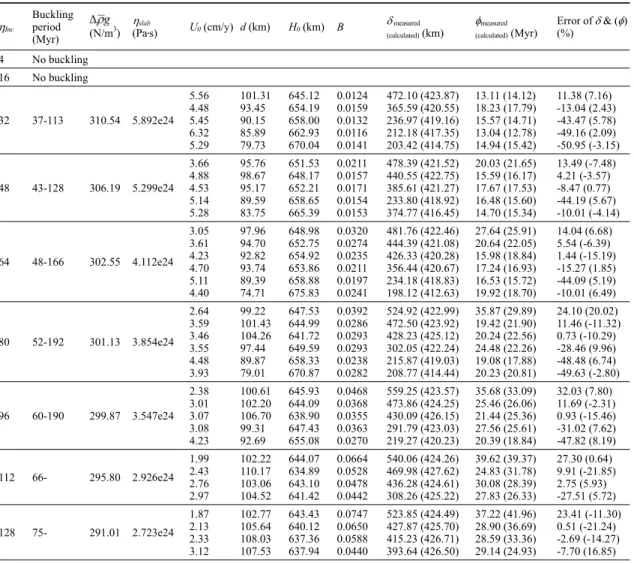Click velocity value '5.56'

pos(199,96)
